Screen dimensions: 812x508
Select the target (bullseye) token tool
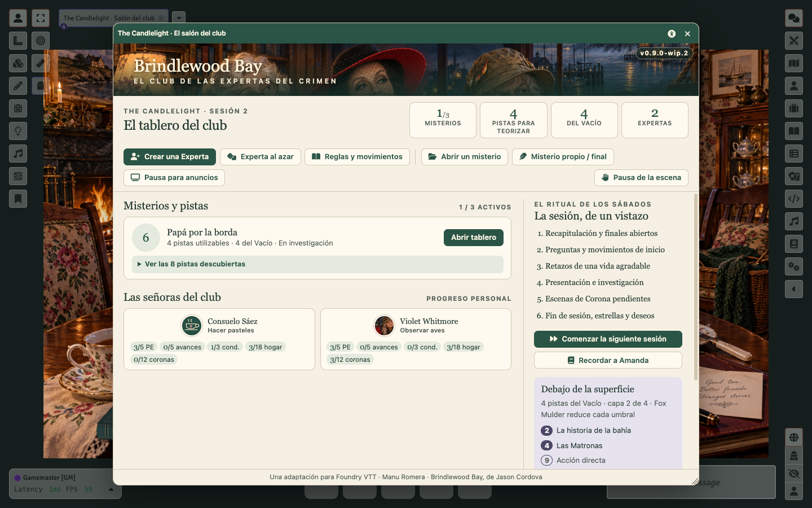[41, 41]
